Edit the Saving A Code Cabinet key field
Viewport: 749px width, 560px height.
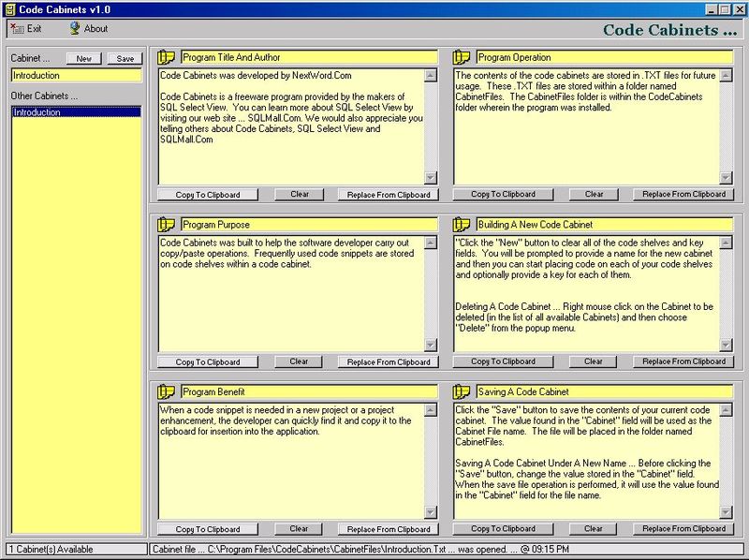tap(605, 391)
